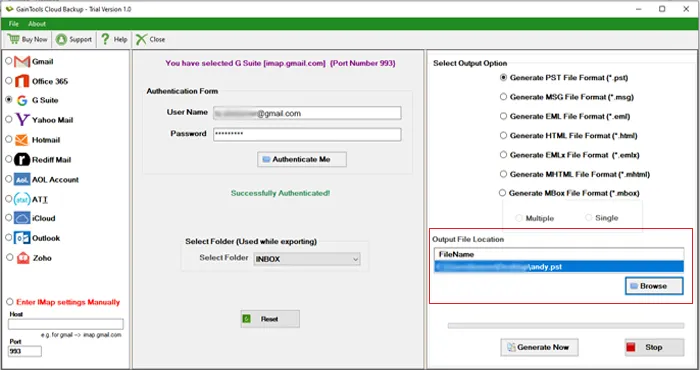Click the AOL Account logo icon
Image resolution: width=700 pixels, height=370 pixels.
(22, 179)
